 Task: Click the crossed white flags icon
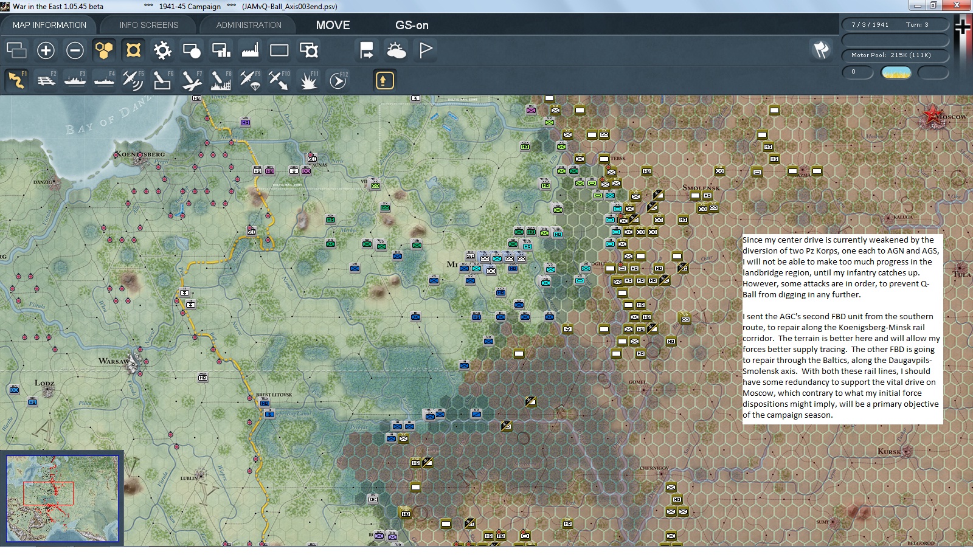tap(821, 50)
